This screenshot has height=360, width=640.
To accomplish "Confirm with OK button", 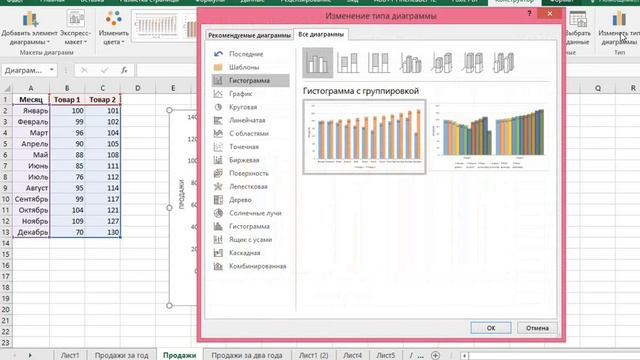I will coord(491,328).
